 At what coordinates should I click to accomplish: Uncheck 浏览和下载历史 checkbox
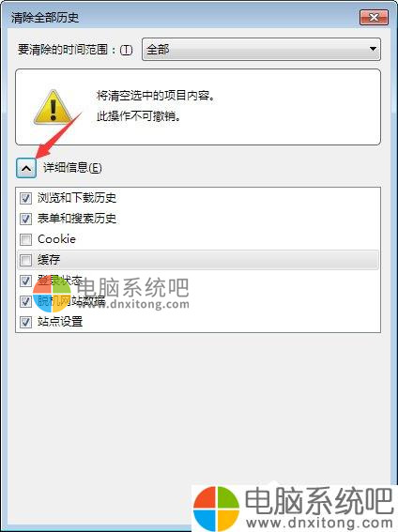(x=25, y=198)
